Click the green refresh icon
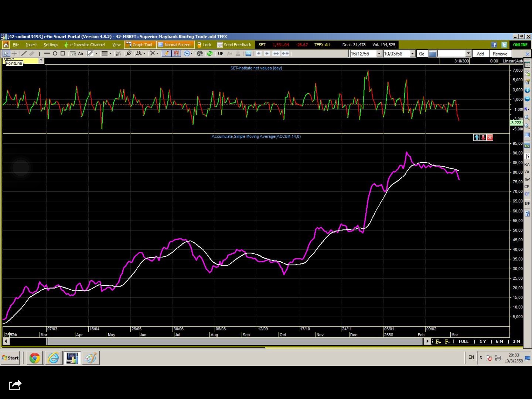 pos(210,54)
